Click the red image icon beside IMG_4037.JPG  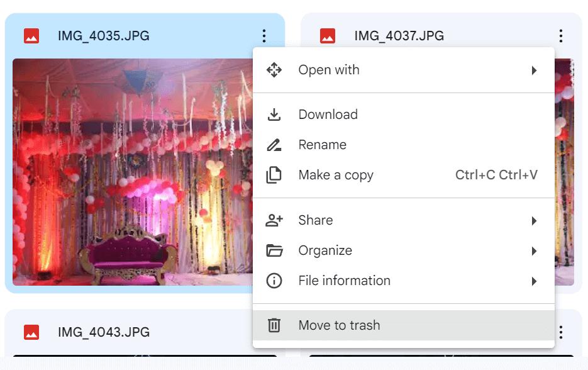coord(328,36)
